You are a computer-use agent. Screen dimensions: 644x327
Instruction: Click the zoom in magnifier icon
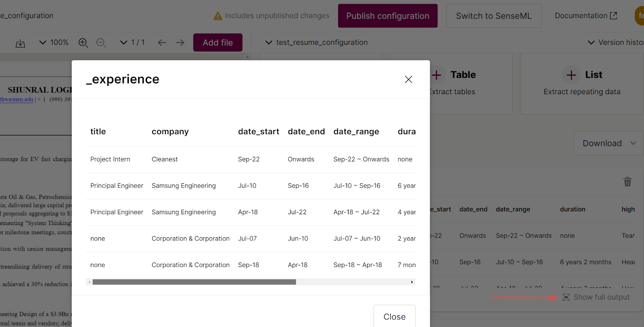(x=83, y=43)
